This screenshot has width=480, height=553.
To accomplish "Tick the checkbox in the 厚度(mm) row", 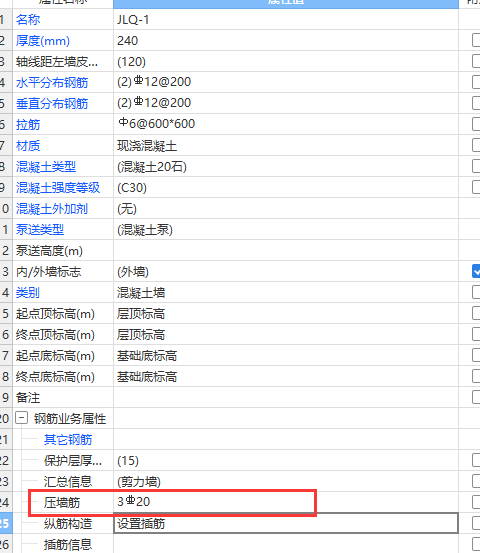I will click(x=476, y=40).
